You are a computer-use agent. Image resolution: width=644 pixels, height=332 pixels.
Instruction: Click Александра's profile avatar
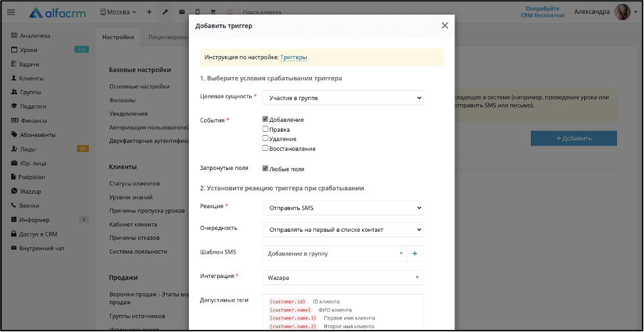tap(622, 13)
